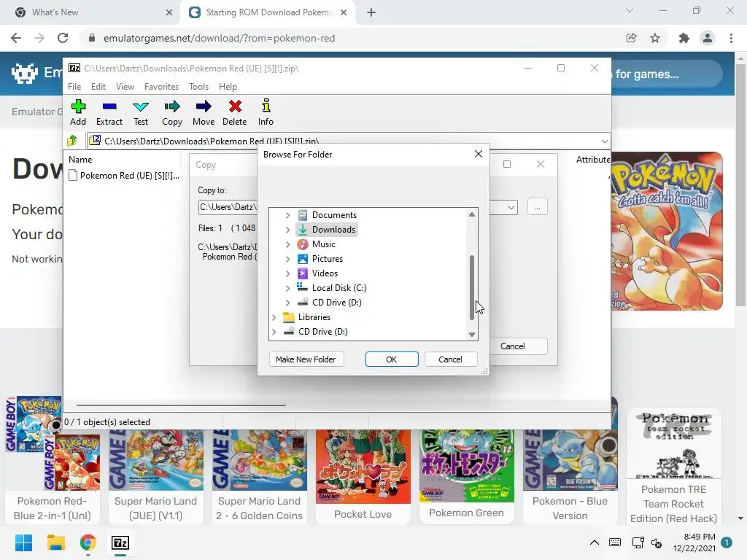Click the Chrome address bar URL

click(219, 38)
